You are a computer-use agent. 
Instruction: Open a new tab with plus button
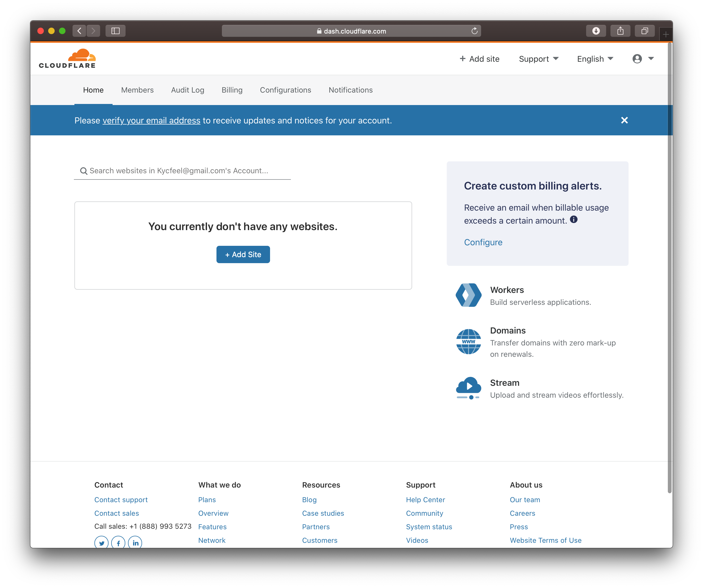tap(666, 34)
